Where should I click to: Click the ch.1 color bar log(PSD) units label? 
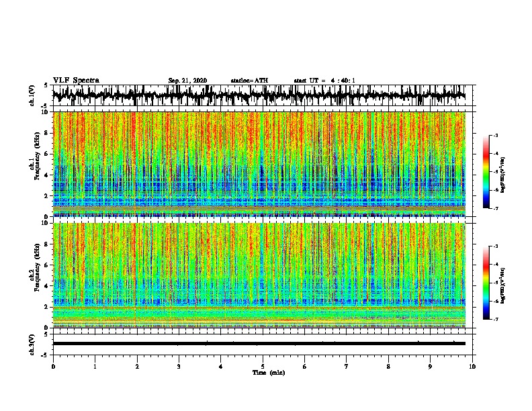point(503,175)
